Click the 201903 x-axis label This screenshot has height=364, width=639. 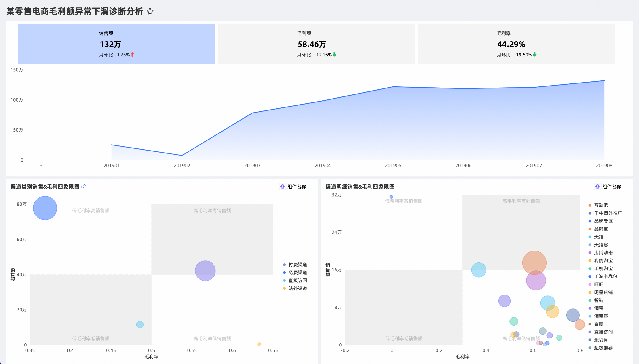(x=252, y=165)
